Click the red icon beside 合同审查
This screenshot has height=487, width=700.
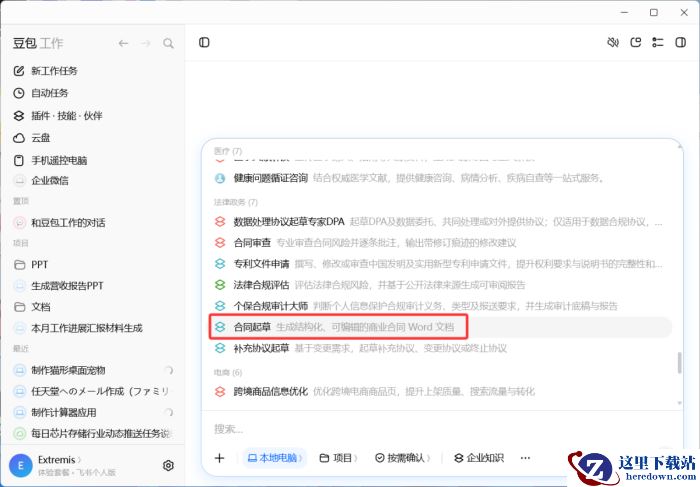(220, 243)
